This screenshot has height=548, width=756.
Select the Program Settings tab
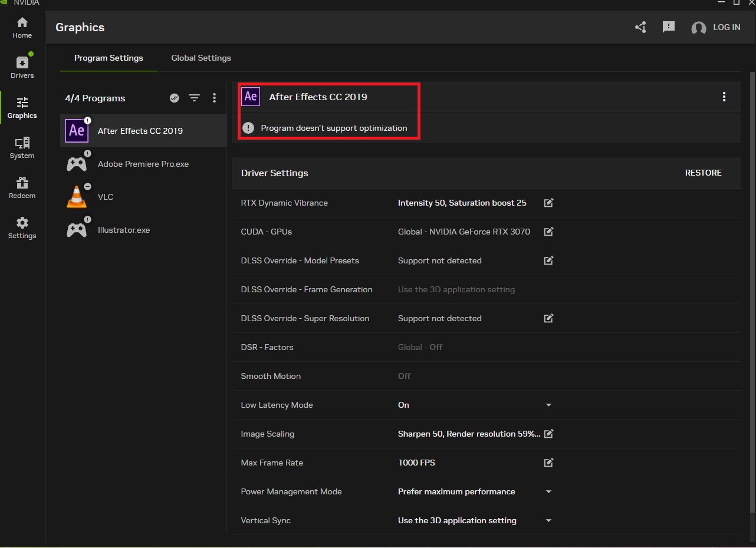coord(109,58)
